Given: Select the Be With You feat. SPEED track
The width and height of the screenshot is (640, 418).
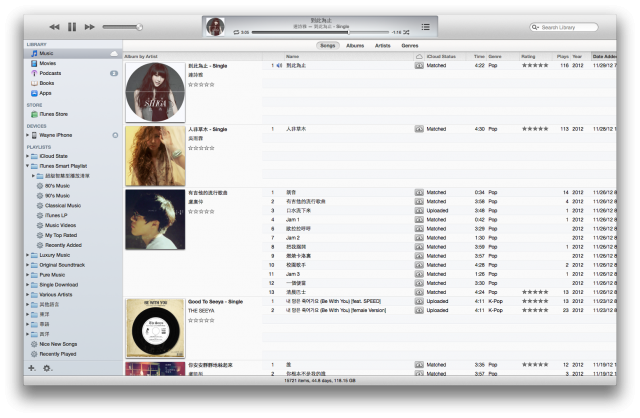Looking at the screenshot, I should pyautogui.click(x=439, y=301).
